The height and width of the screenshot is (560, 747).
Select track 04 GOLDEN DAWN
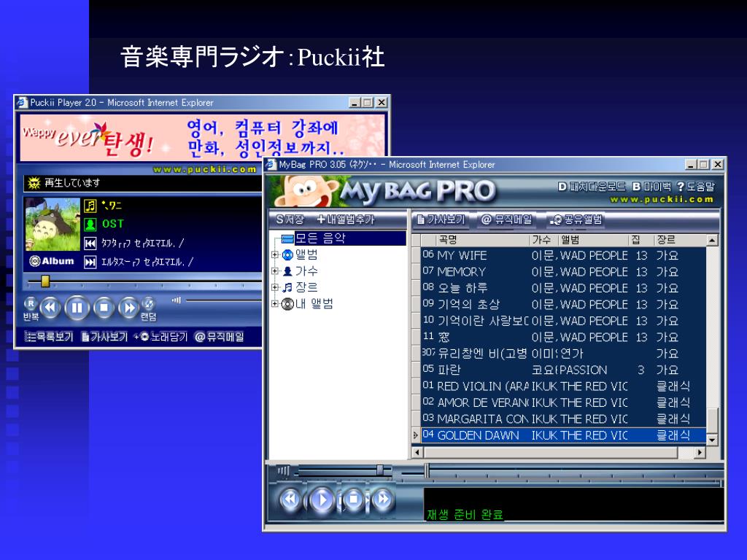tap(563, 435)
